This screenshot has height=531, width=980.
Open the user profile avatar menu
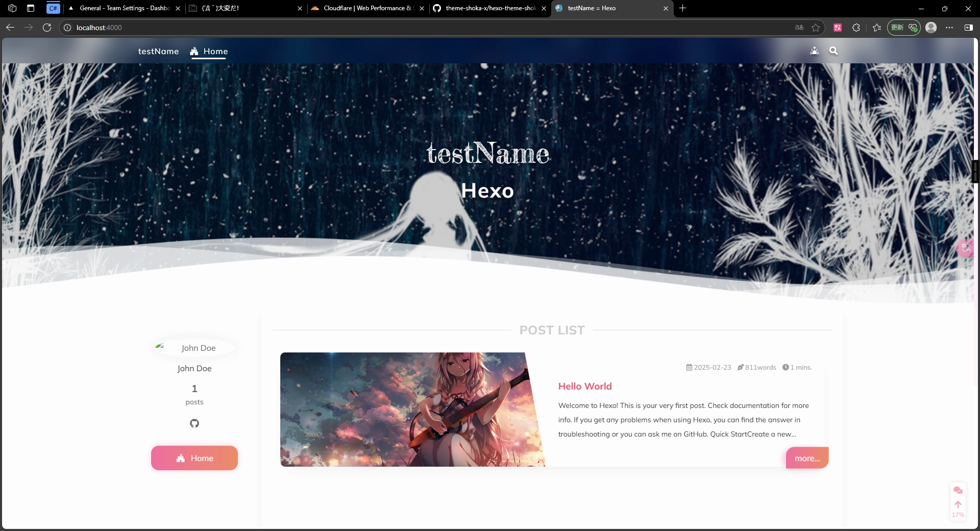[931, 28]
